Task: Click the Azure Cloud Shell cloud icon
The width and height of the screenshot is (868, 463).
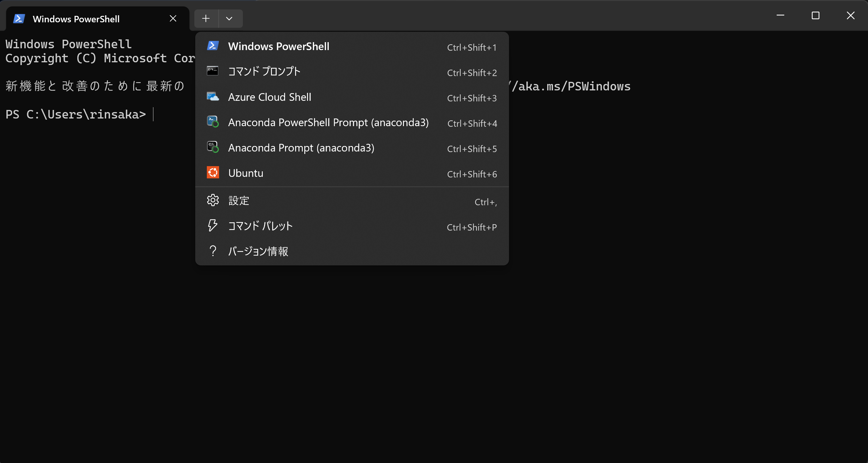Action: click(213, 97)
